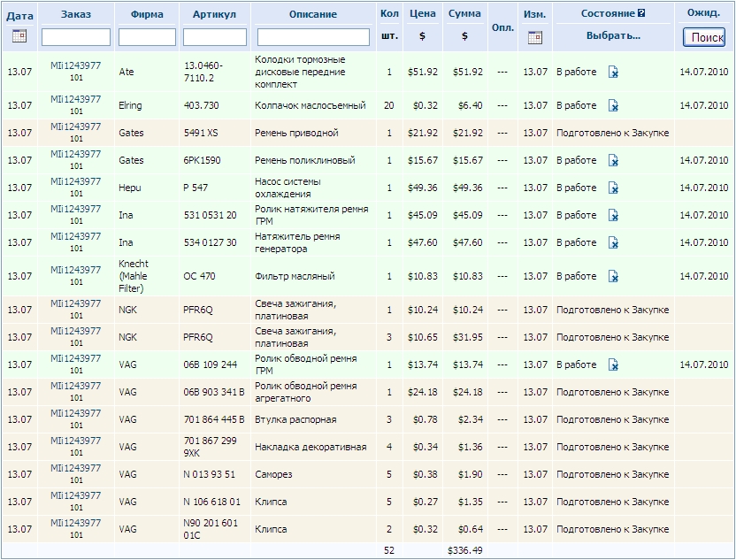Select Подготовлено к Закупке in 5491 XS row
The height and width of the screenshot is (560, 736).
(612, 133)
